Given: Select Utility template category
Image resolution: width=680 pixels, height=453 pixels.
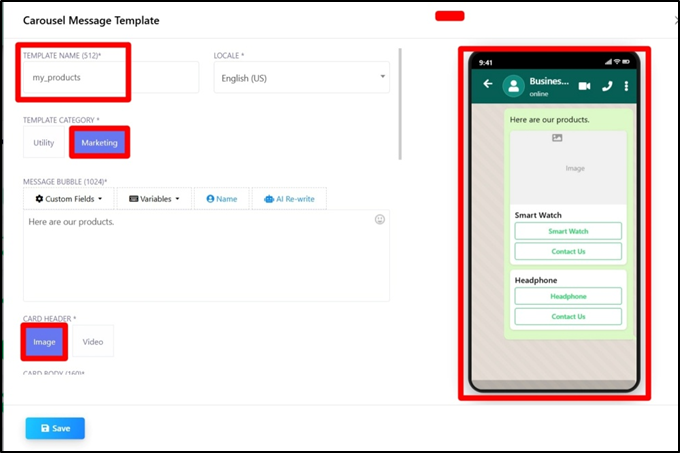Looking at the screenshot, I should click(44, 143).
